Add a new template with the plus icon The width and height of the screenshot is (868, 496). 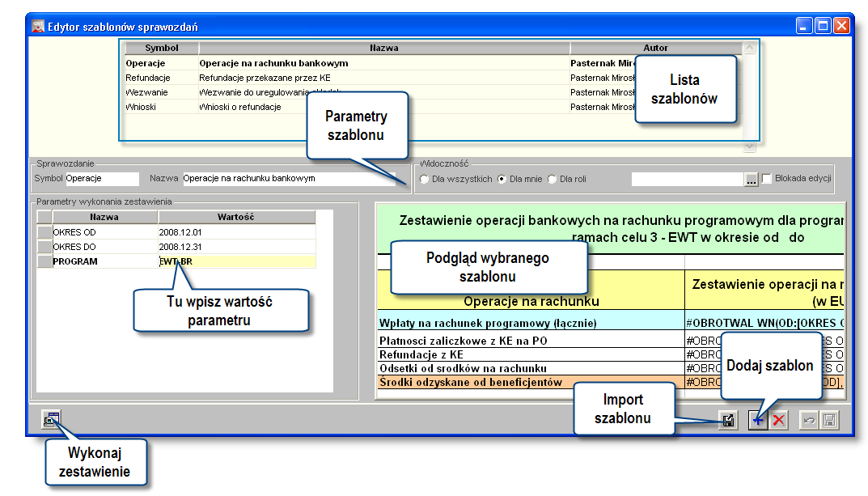point(757,420)
